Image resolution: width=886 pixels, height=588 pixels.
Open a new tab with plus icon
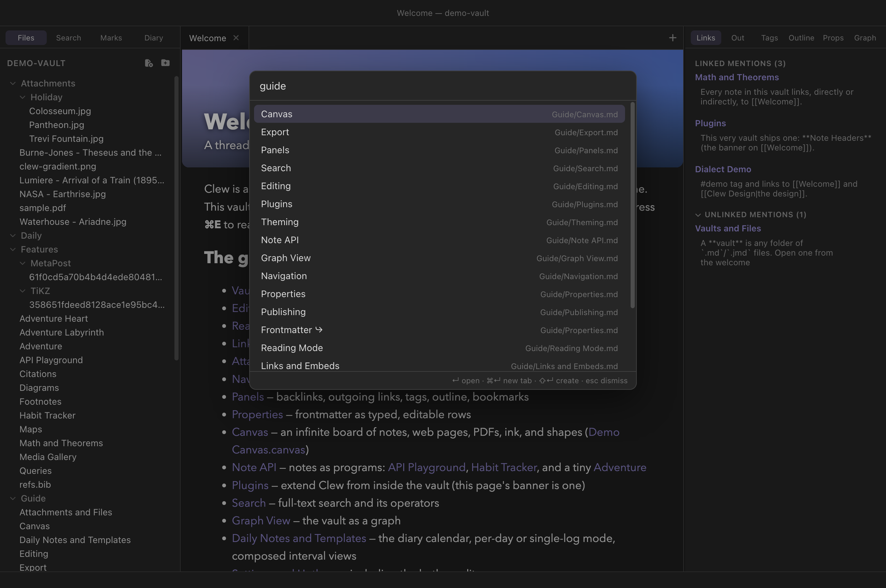(672, 37)
